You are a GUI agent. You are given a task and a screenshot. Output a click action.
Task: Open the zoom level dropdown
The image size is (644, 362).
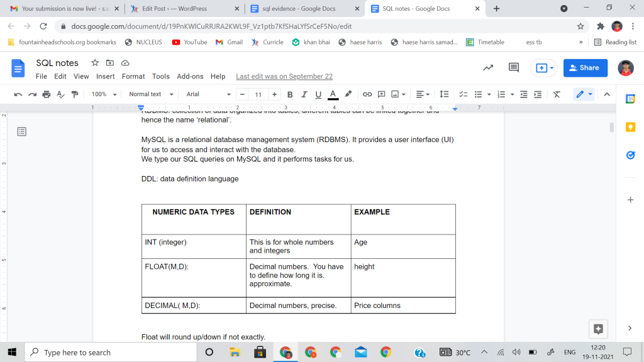pyautogui.click(x=104, y=94)
